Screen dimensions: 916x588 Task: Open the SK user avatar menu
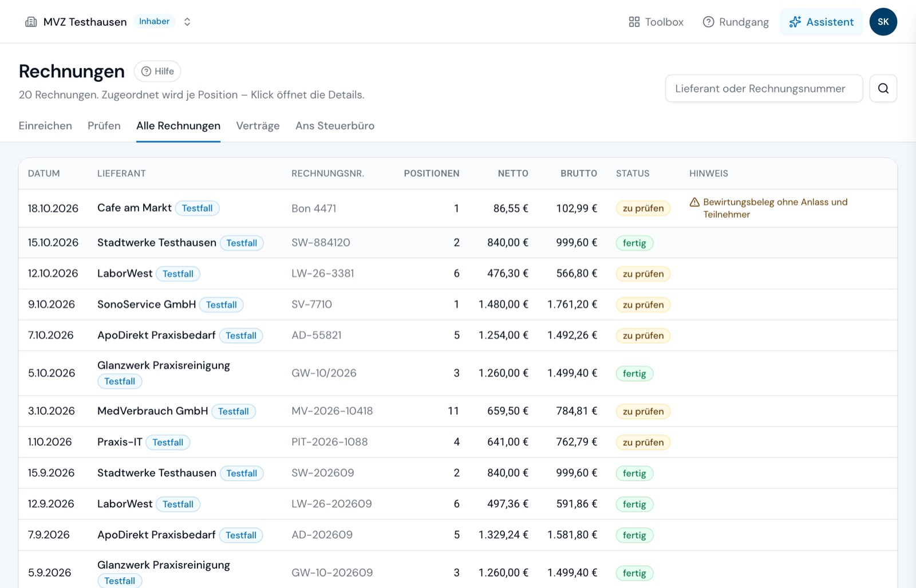coord(883,22)
